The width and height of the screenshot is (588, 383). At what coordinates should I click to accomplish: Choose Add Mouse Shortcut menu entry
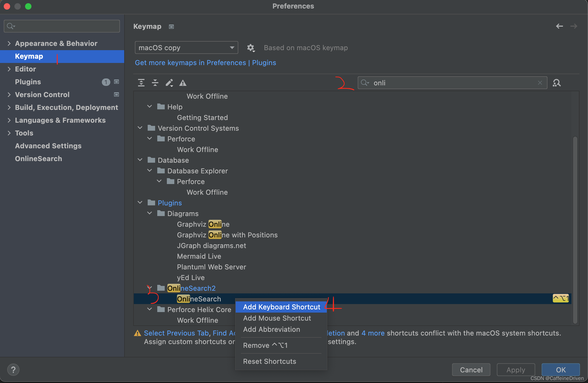coord(281,318)
